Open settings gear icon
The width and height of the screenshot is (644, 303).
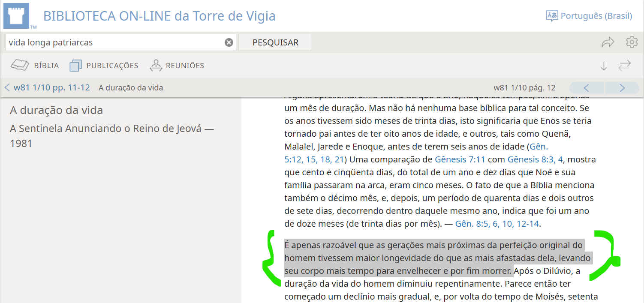(632, 42)
